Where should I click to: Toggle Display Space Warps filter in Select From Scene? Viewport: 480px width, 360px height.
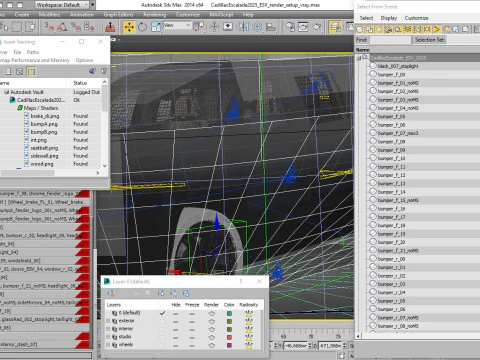(x=408, y=29)
